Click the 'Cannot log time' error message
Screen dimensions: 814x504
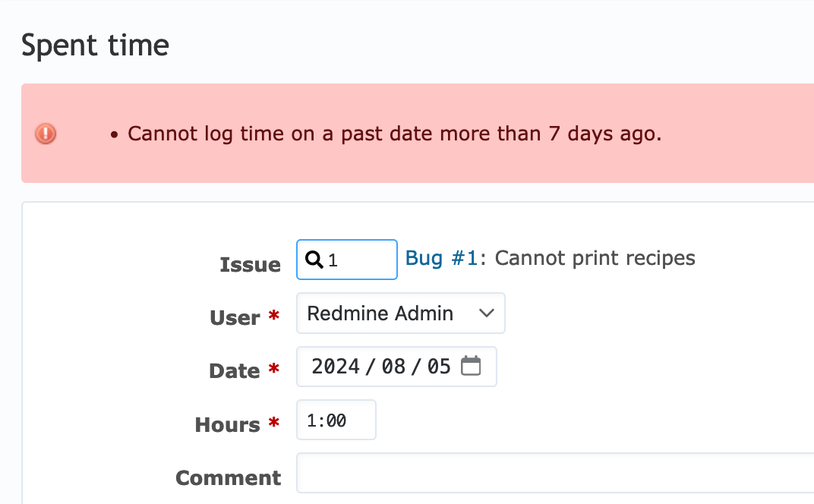(x=395, y=134)
